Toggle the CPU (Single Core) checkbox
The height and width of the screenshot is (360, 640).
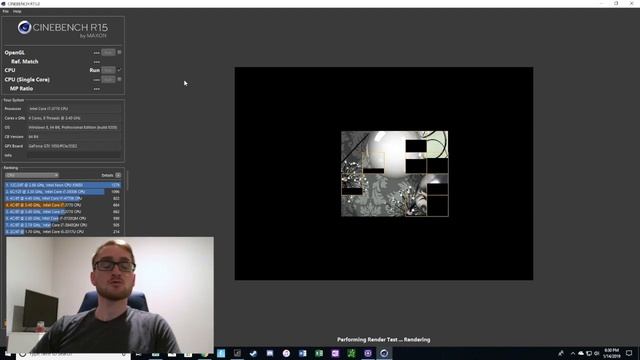click(119, 79)
